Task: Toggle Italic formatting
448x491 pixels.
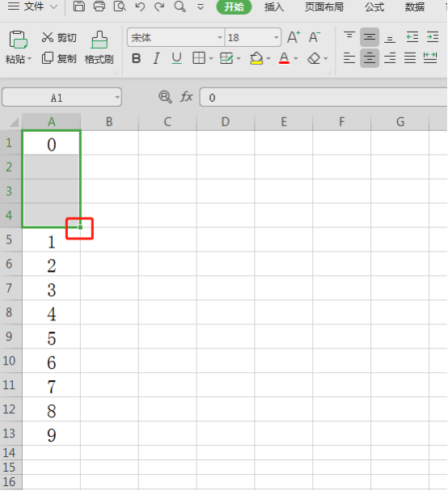Action: click(156, 58)
